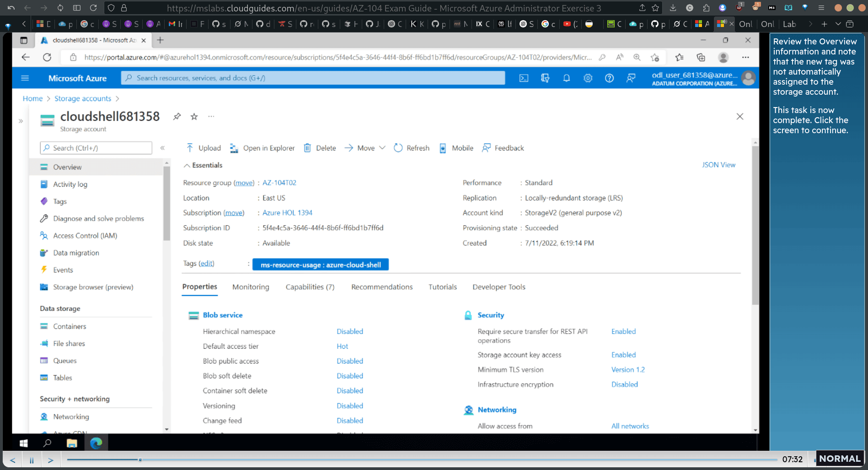
Task: Open the Azure portal hamburger menu
Action: 25,78
